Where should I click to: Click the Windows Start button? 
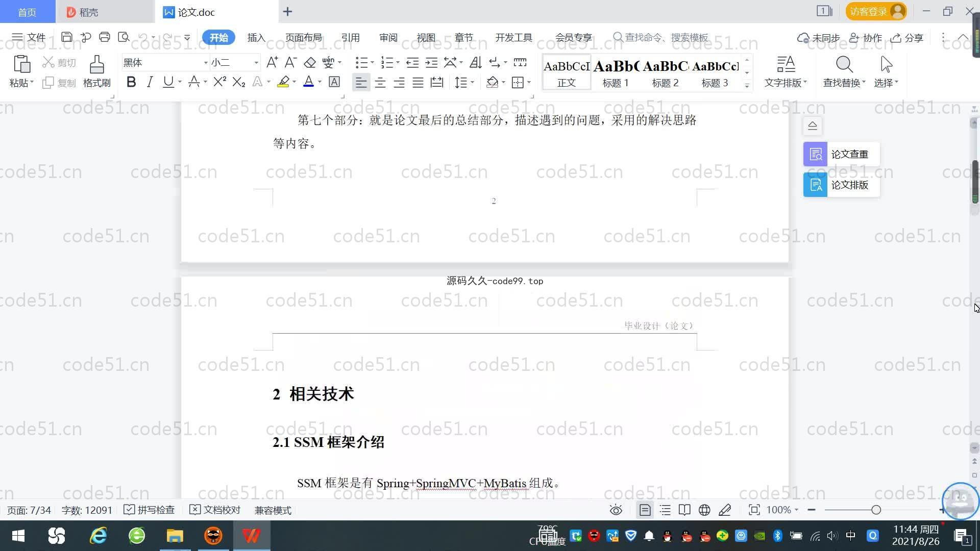[x=18, y=536]
